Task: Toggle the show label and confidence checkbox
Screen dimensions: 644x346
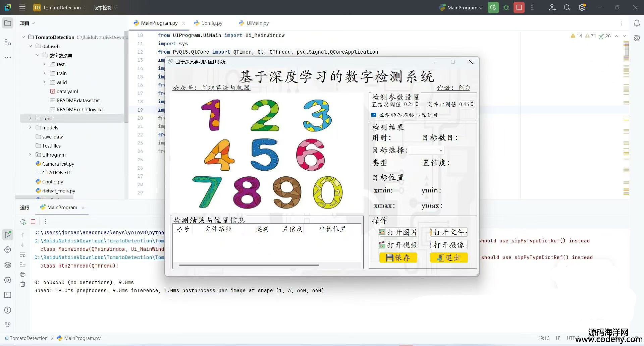Action: [x=374, y=115]
